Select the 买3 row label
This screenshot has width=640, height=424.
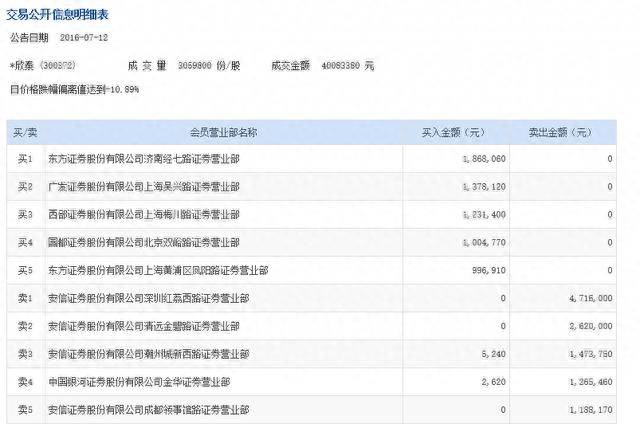25,215
